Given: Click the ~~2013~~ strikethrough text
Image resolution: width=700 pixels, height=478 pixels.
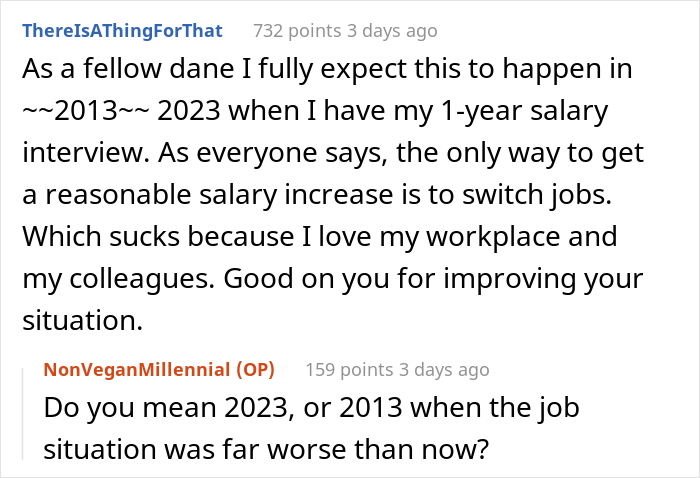Looking at the screenshot, I should tap(82, 109).
